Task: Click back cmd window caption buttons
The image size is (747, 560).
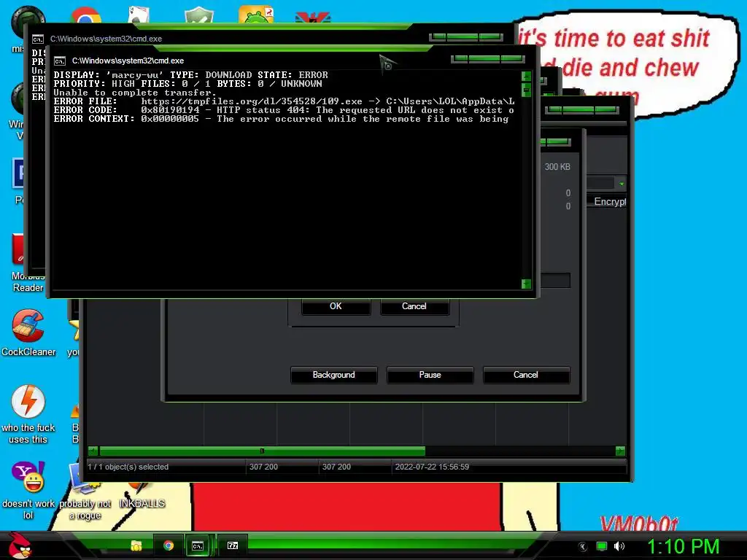Action: click(x=466, y=37)
